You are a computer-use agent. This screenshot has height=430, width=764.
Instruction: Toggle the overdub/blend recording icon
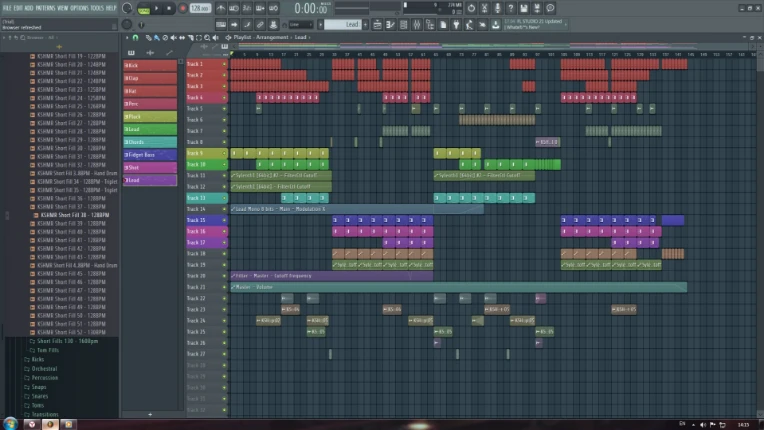coord(260,8)
